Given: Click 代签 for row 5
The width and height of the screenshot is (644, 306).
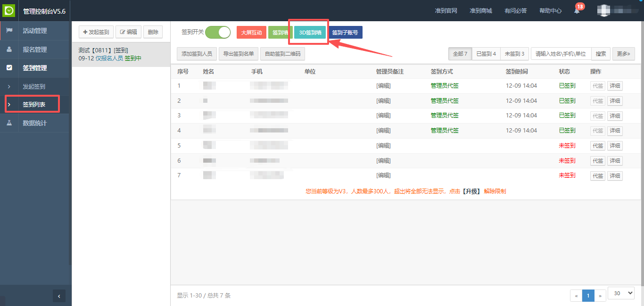Looking at the screenshot, I should coord(598,146).
